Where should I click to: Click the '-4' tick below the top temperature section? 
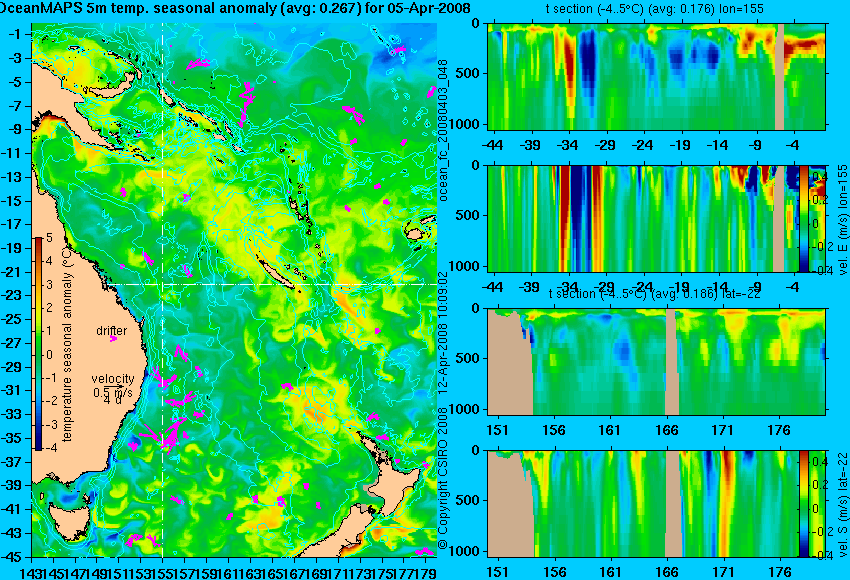[x=794, y=145]
